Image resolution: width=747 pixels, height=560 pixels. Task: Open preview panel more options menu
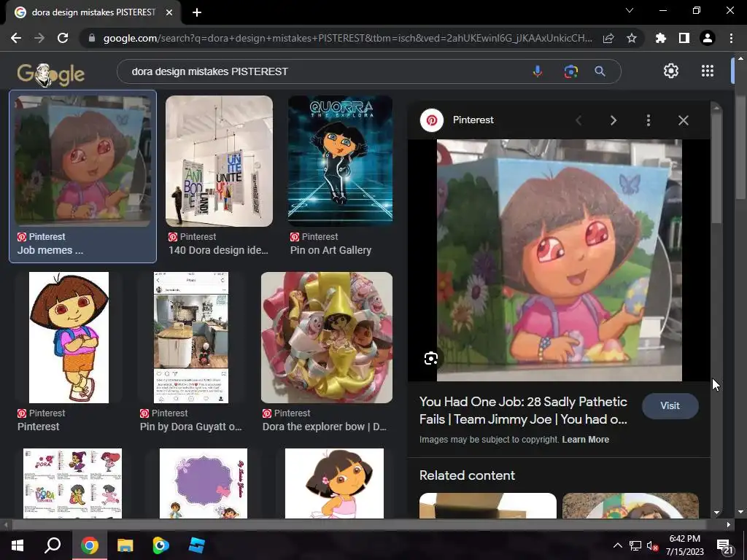point(649,120)
